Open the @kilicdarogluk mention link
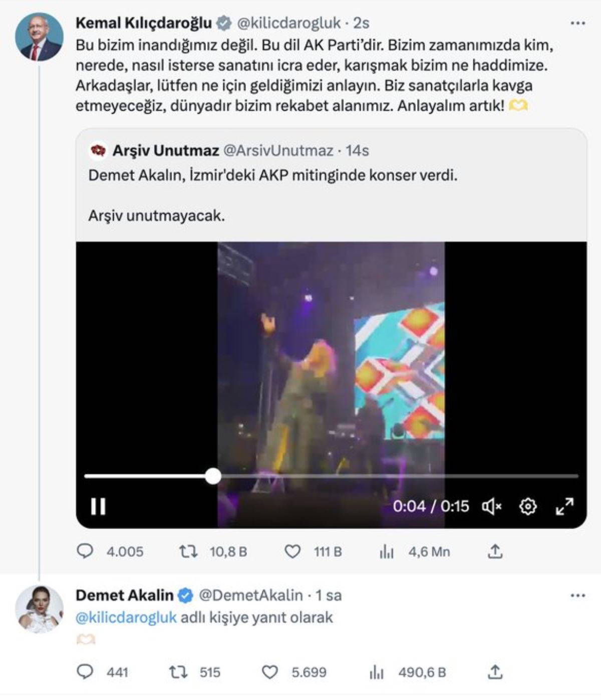 click(x=126, y=617)
